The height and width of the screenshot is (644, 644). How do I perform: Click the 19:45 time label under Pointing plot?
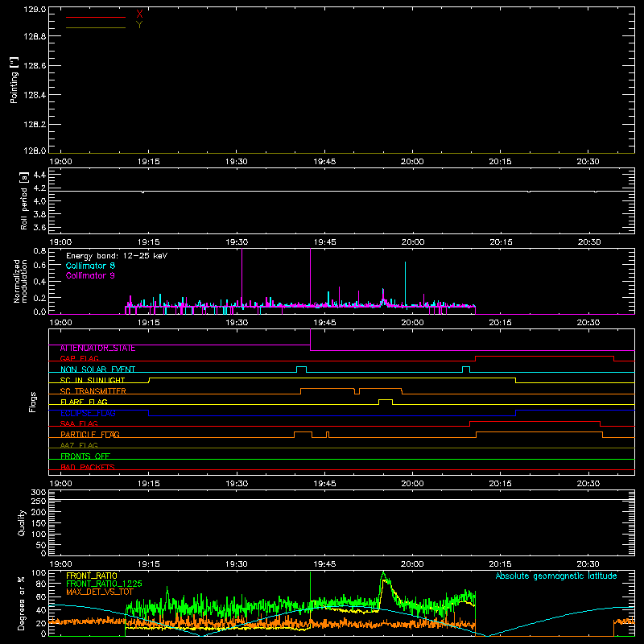(x=324, y=162)
